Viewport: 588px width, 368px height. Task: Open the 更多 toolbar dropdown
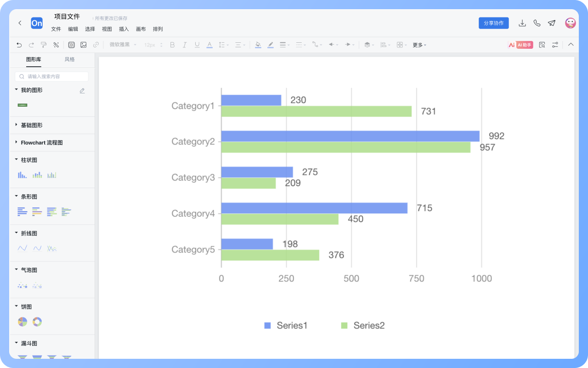point(419,45)
